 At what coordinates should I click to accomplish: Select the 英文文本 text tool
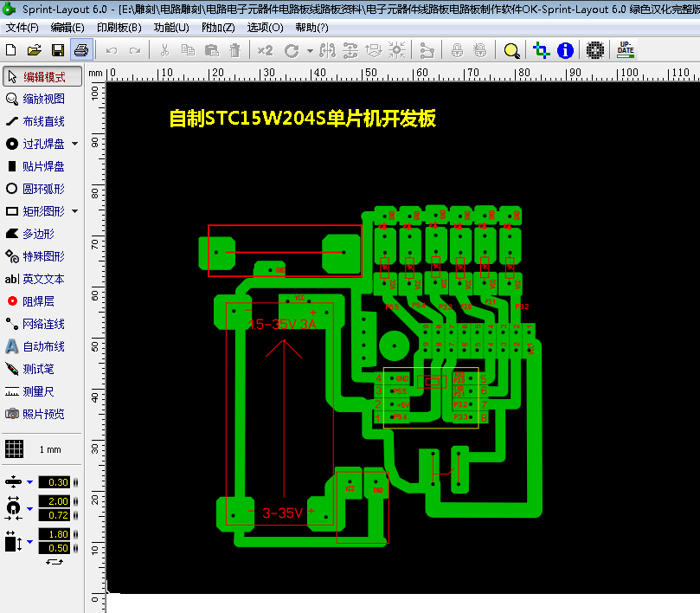(x=35, y=279)
